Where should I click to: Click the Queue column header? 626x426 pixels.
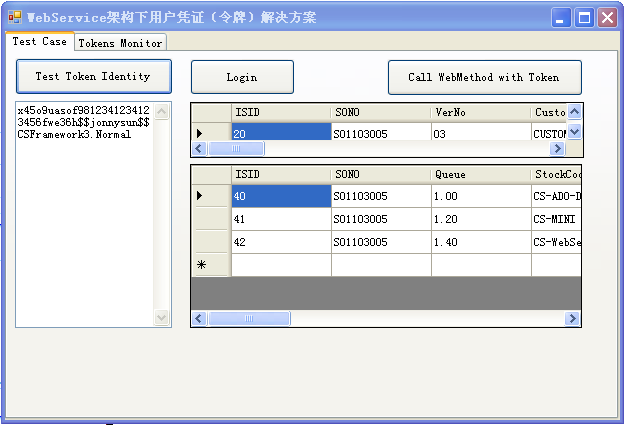480,174
